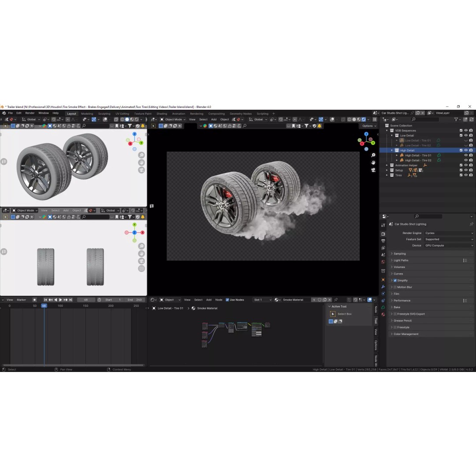Viewport: 476px width, 476px height.
Task: Switch to the Shading workspace tab
Action: coord(161,114)
